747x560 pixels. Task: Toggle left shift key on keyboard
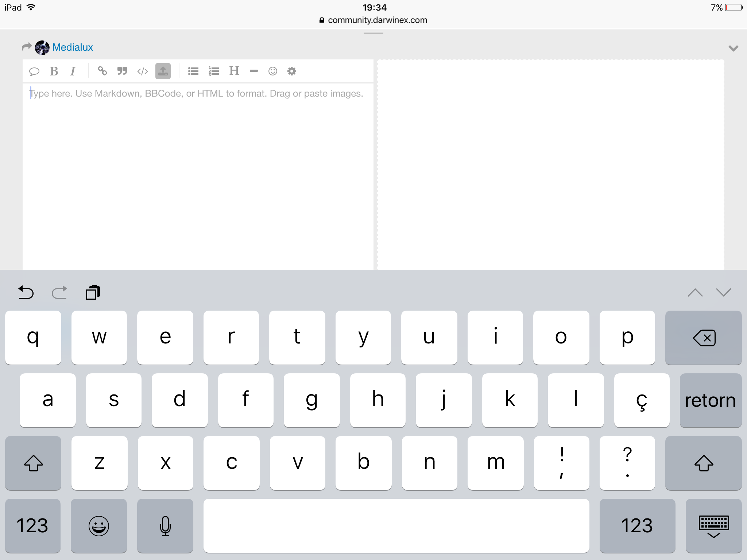33,463
